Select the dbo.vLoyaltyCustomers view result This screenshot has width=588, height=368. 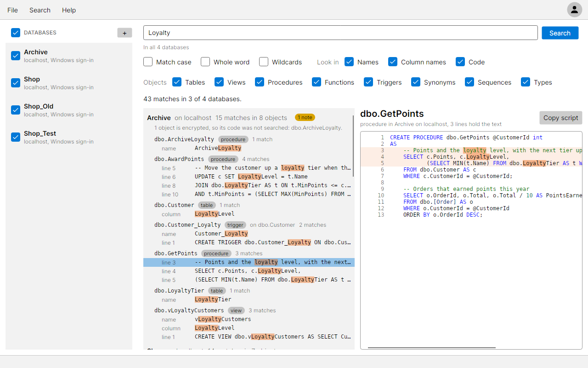click(x=249, y=310)
